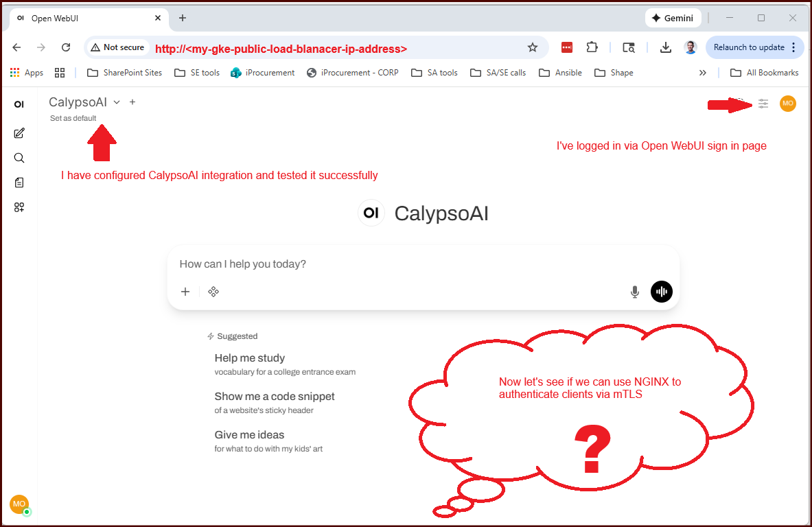Open the user avatar menu at top right
The height and width of the screenshot is (527, 812).
click(x=788, y=104)
